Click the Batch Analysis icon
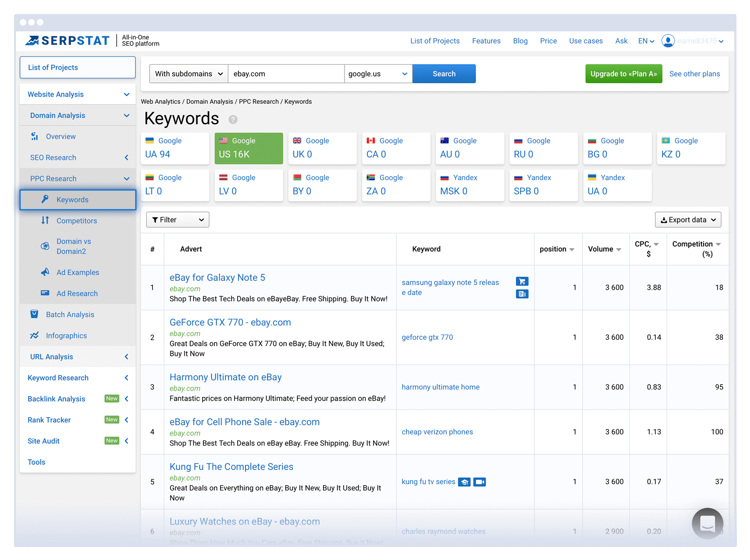 pyautogui.click(x=35, y=314)
